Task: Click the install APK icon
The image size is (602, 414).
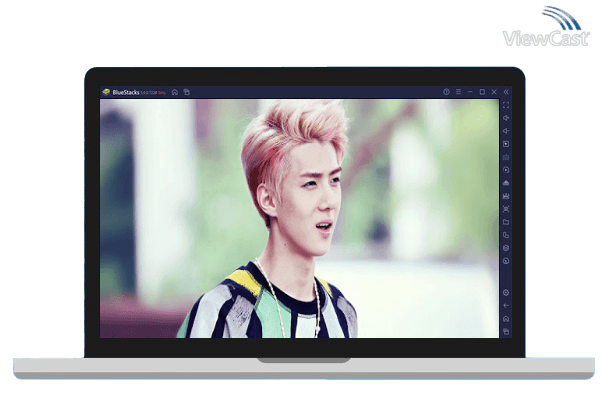Action: pos(506,183)
